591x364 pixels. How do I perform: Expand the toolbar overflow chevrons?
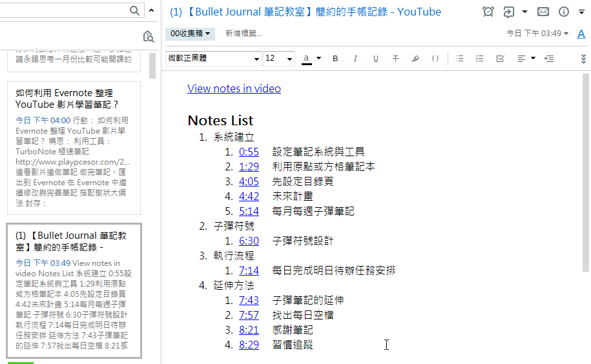pos(583,59)
